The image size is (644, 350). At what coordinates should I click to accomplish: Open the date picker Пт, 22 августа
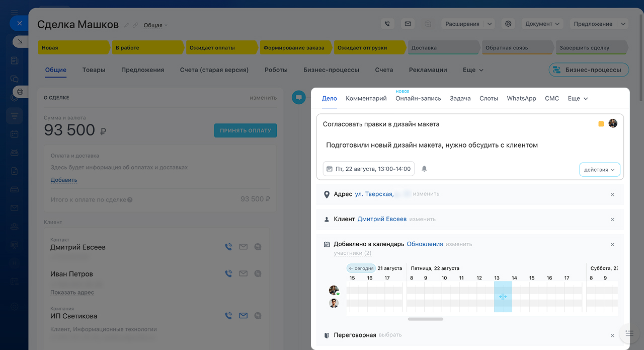[369, 169]
